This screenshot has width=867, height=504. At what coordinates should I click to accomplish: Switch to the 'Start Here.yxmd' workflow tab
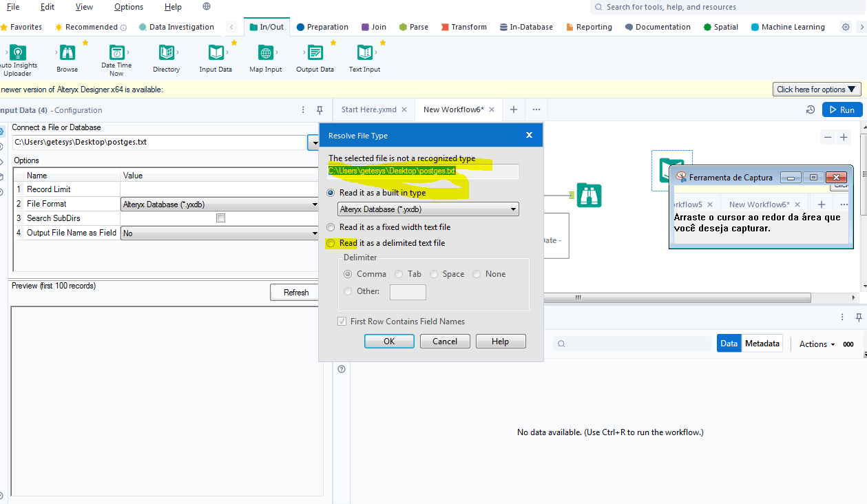369,109
